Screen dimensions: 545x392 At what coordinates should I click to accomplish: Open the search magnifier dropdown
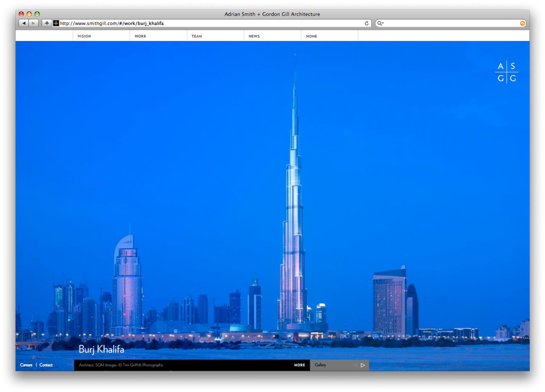(380, 23)
